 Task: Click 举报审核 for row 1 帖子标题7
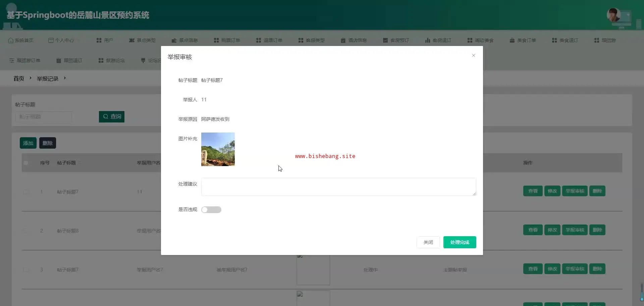(575, 191)
